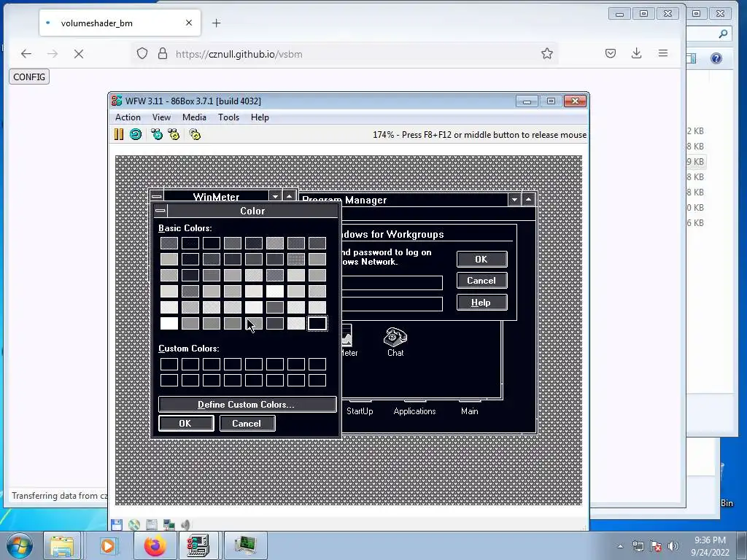Viewport: 747px width, 560px height.
Task: Open Firefox tracking protection shield
Action: click(x=142, y=53)
